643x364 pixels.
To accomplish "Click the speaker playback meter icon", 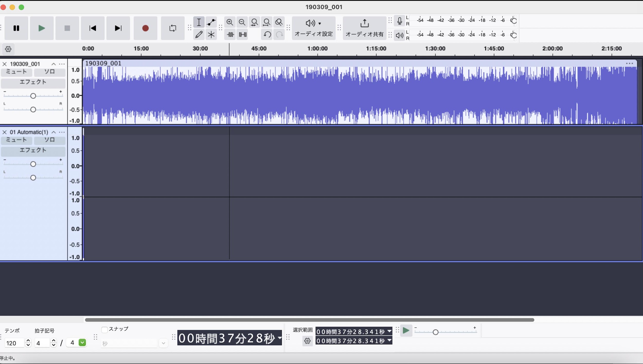I will 399,35.
